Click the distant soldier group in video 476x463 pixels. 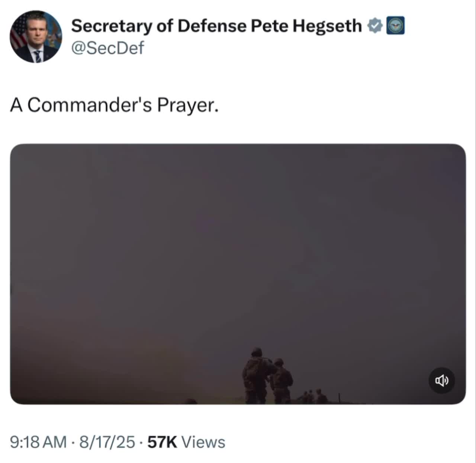click(x=312, y=397)
